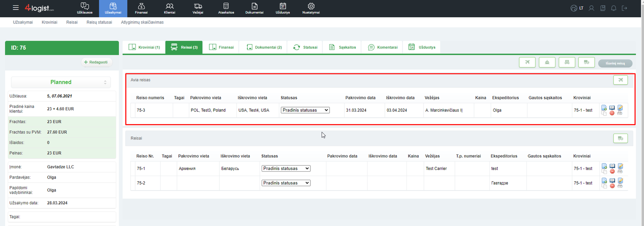Open the notifications bell
The width and height of the screenshot is (644, 226).
[613, 8]
